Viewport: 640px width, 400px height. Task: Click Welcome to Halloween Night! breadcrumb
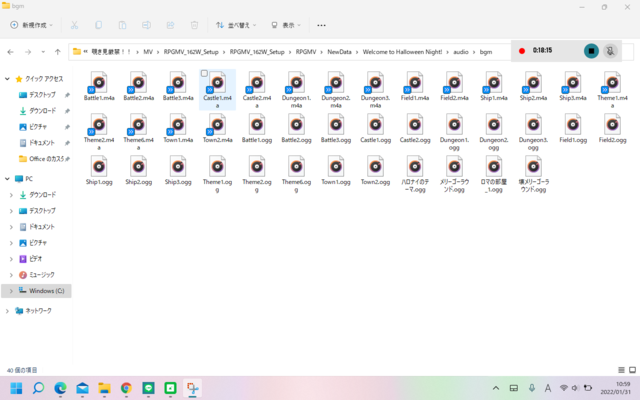click(402, 52)
